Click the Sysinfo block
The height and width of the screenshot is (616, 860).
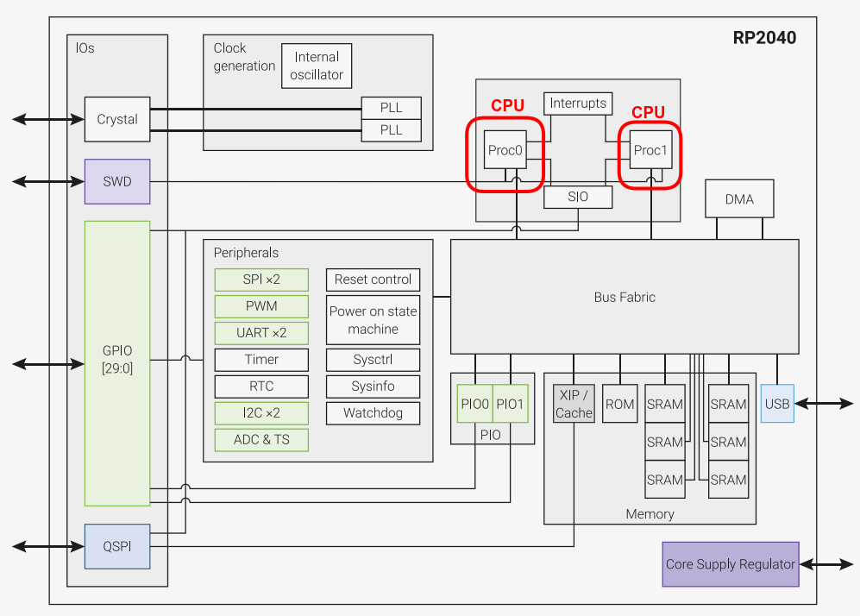coord(373,387)
